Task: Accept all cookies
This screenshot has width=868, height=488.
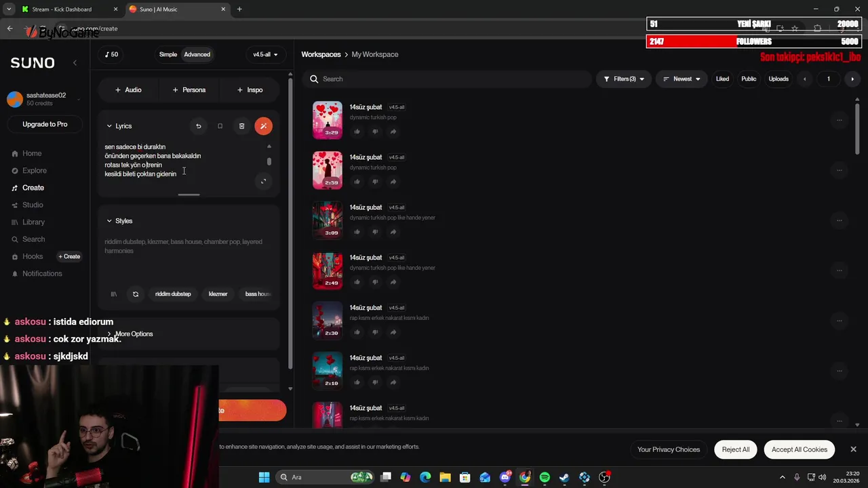Action: 799,449
